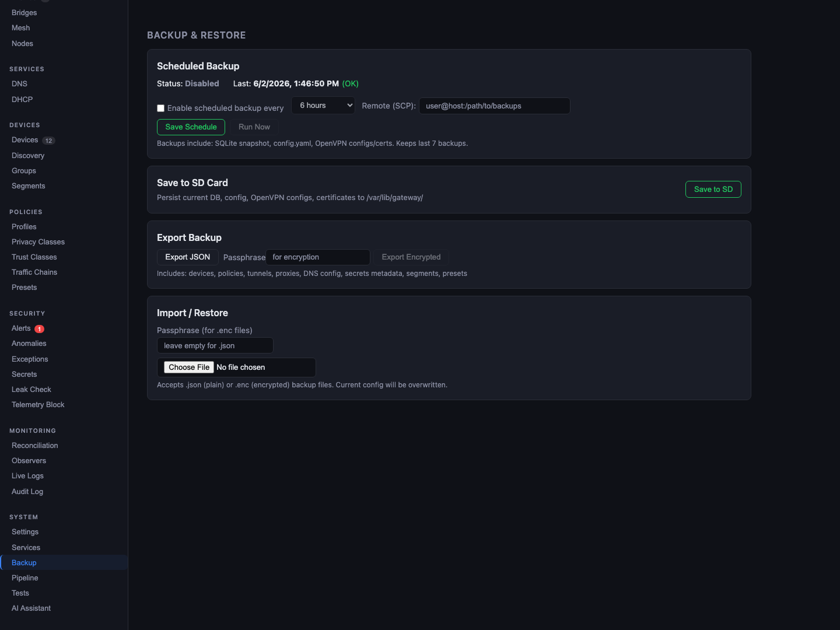Screen dimensions: 840x630
Task: Open AI Assistant page
Action: click(x=32, y=608)
